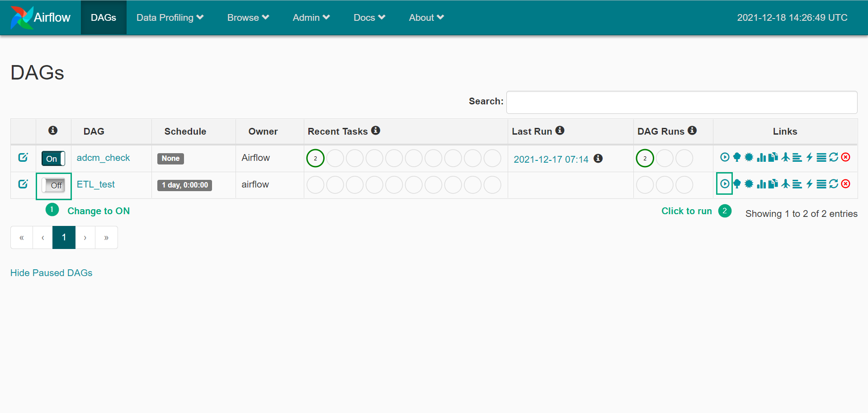
Task: Click into the Search input field
Action: coord(681,102)
